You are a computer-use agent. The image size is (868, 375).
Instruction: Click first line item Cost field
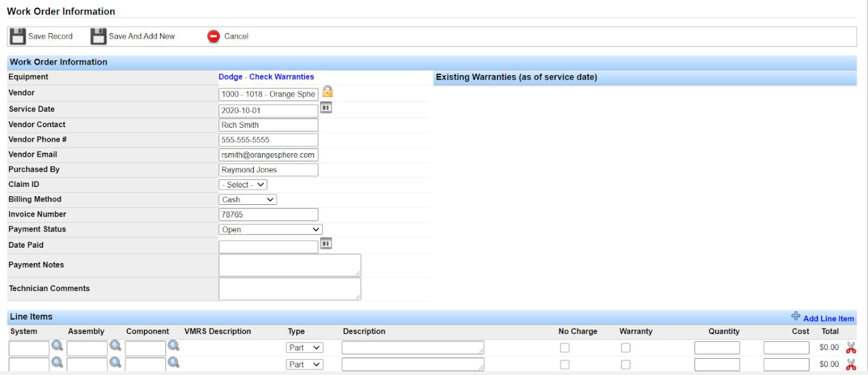[786, 348]
